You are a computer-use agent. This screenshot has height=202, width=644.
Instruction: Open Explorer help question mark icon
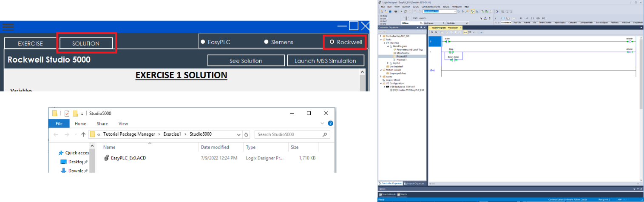pyautogui.click(x=330, y=123)
